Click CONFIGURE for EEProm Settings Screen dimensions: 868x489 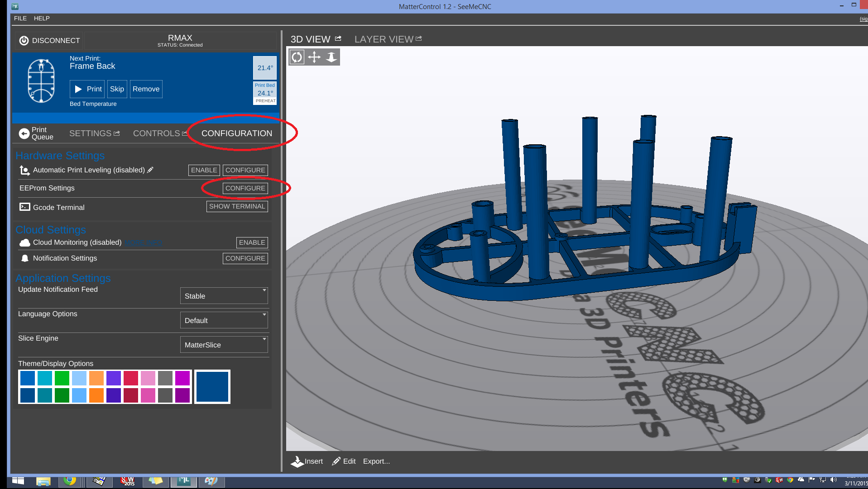pyautogui.click(x=245, y=188)
